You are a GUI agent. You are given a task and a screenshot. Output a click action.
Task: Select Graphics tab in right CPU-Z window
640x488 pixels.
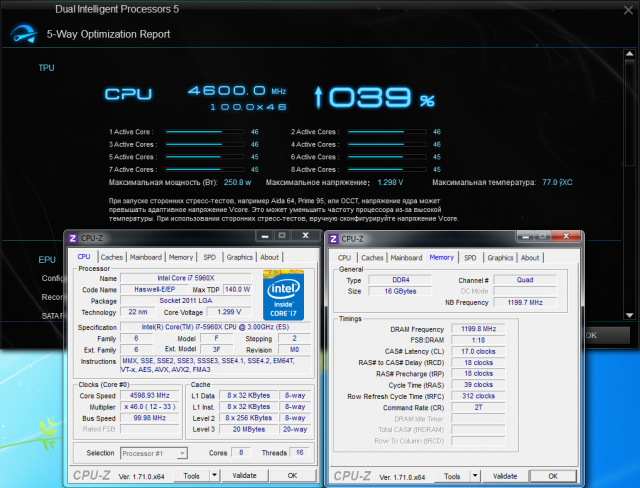[x=500, y=258]
